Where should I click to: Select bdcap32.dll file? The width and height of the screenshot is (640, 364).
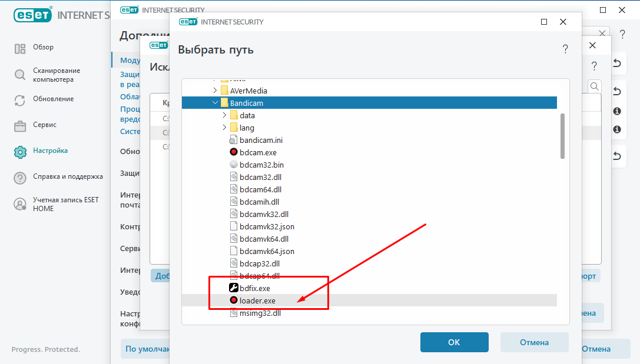click(x=260, y=263)
